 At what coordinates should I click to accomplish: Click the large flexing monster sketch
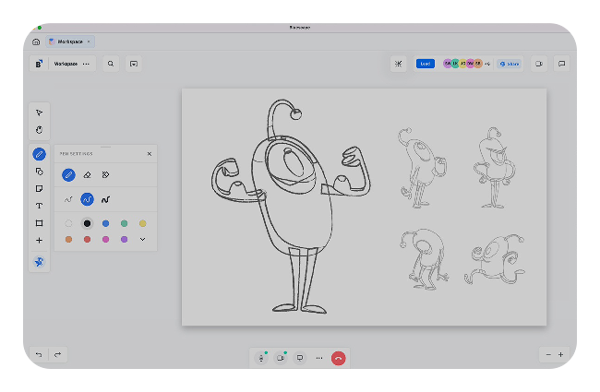pyautogui.click(x=291, y=207)
